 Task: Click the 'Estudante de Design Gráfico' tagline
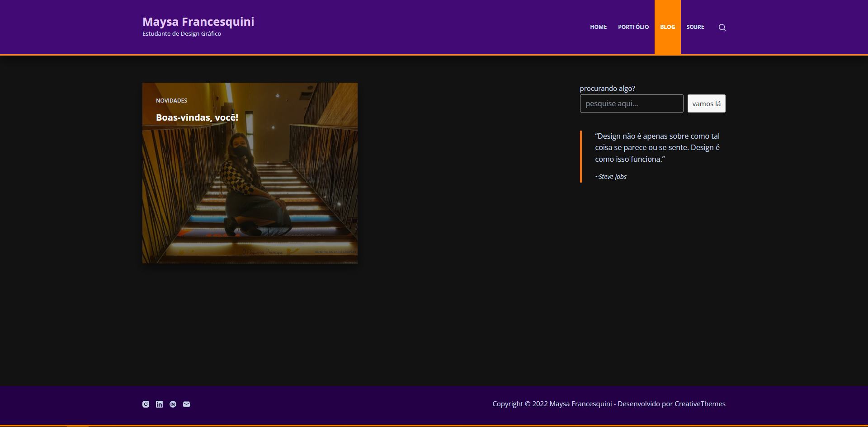click(182, 34)
